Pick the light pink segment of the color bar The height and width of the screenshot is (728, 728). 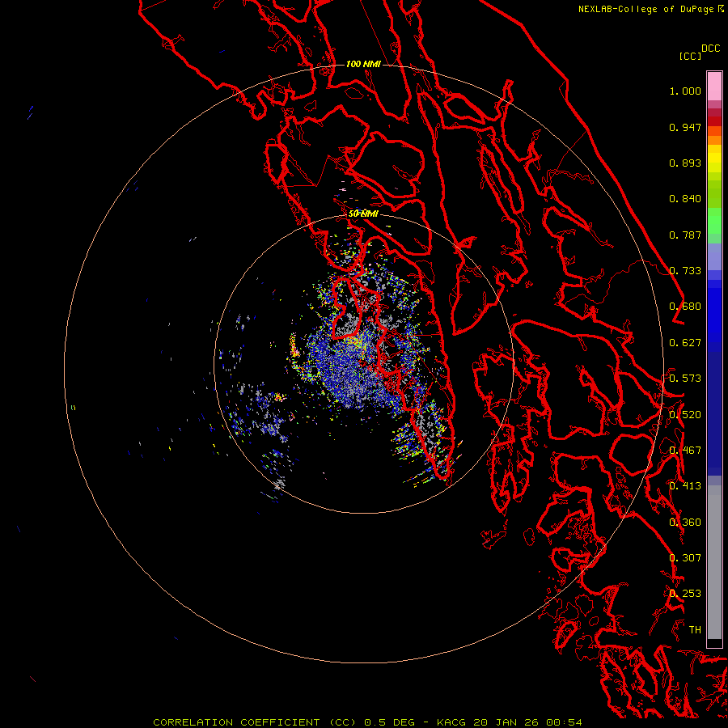[x=714, y=87]
